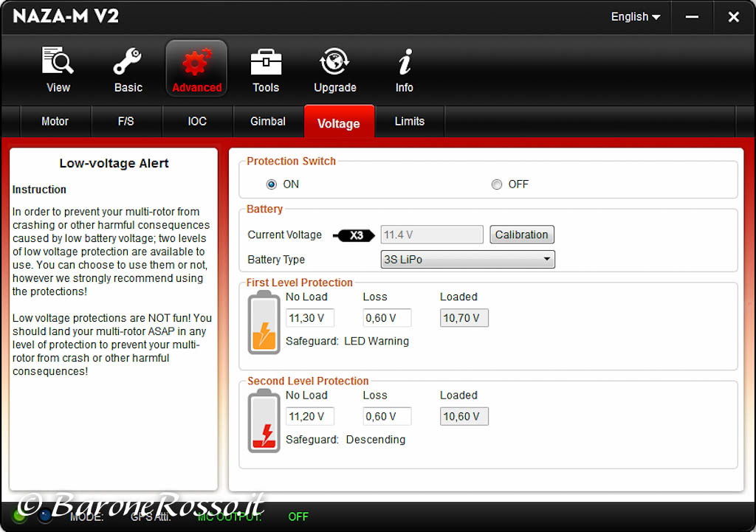Click the first level No Load field

point(309,318)
